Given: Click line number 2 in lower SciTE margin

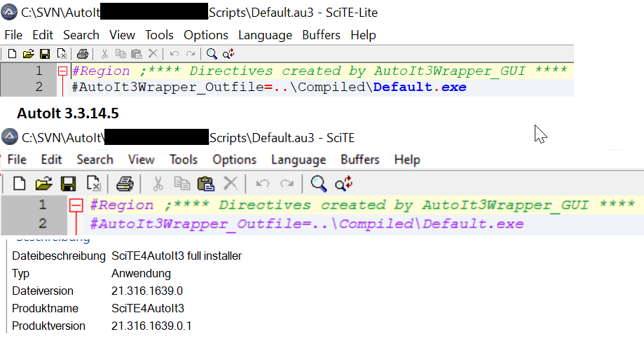Looking at the screenshot, I should (42, 223).
